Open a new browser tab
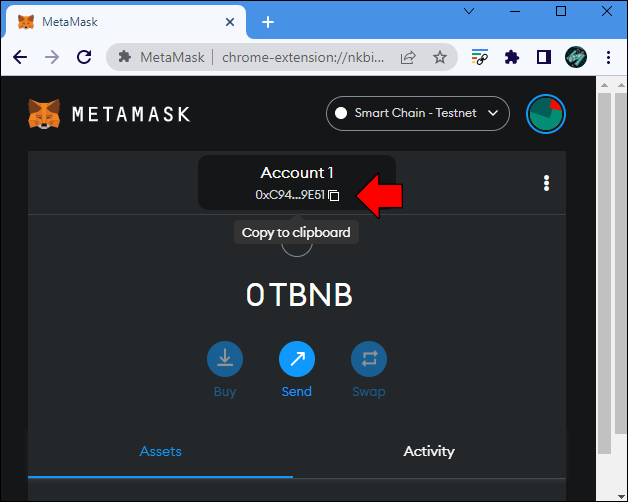The image size is (628, 502). 268,22
